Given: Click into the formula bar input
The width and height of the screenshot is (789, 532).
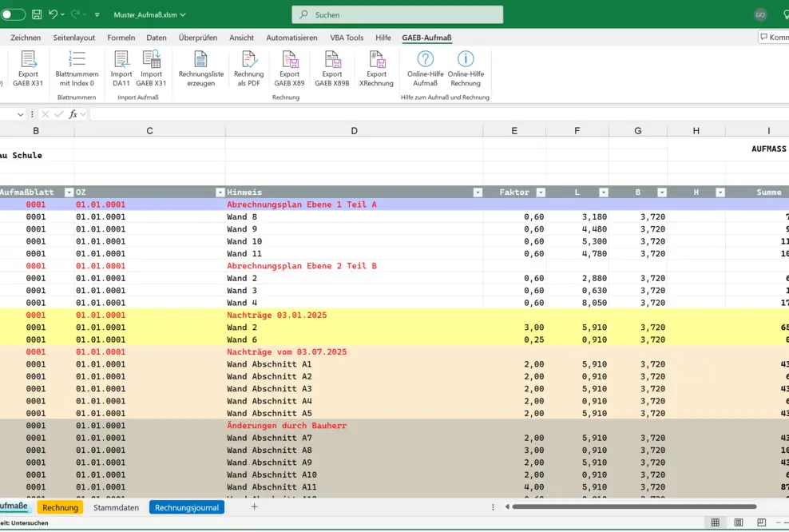Looking at the screenshot, I should tap(438, 114).
